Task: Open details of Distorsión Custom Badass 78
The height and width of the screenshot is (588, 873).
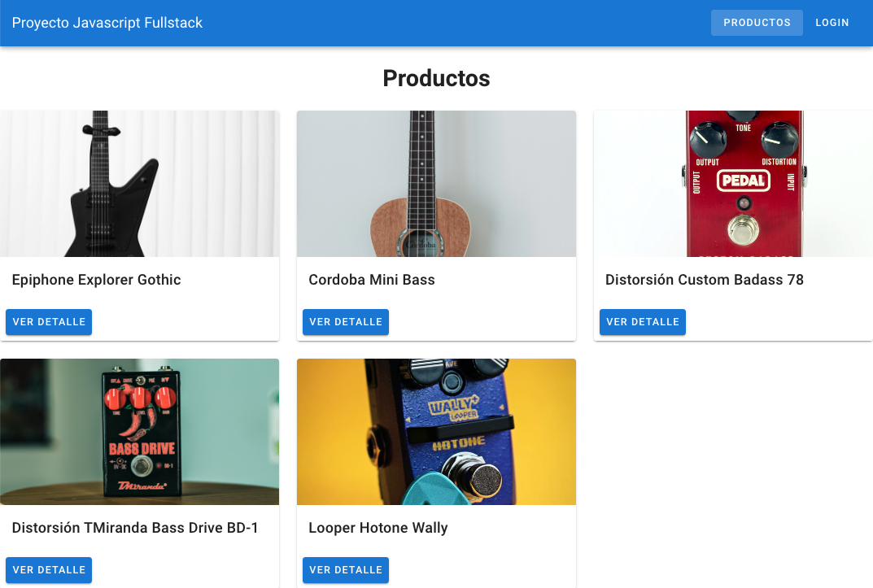Action: [x=643, y=322]
